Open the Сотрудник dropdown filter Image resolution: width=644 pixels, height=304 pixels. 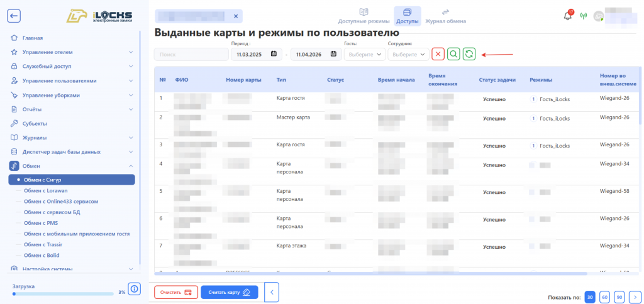tap(408, 54)
